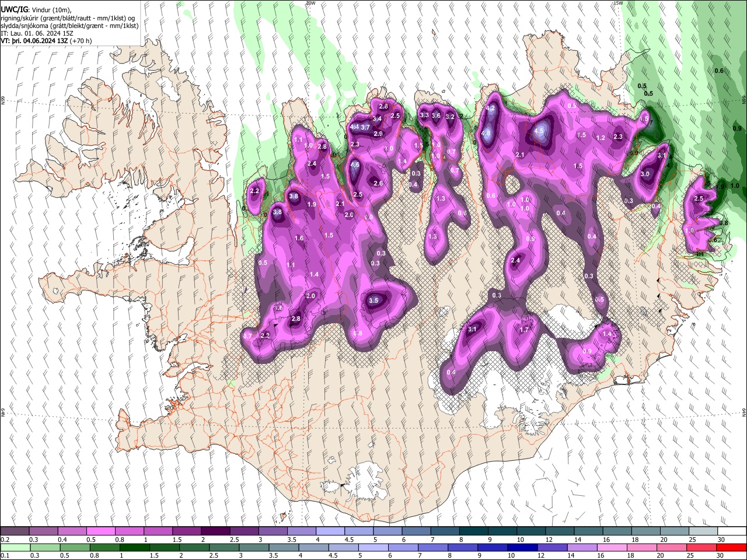
Task: Select bright pink upper swatch from 0.5 to 0.8
Action: 101,531
